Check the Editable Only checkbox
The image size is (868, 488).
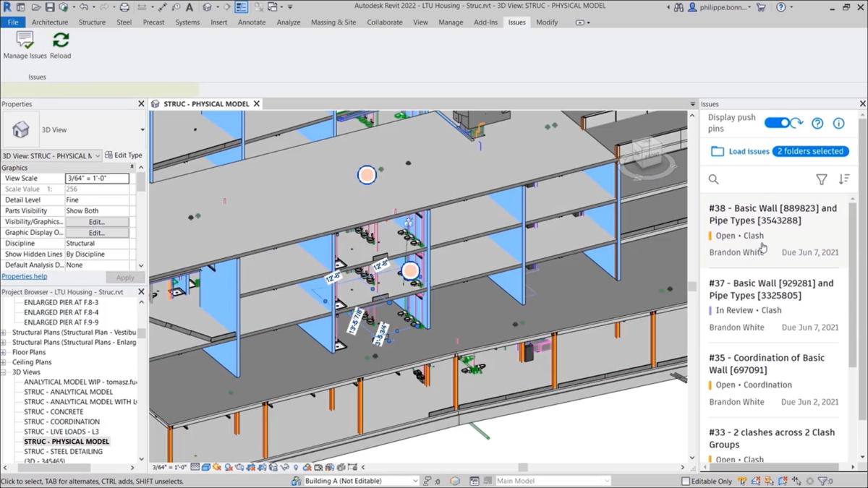click(x=685, y=481)
